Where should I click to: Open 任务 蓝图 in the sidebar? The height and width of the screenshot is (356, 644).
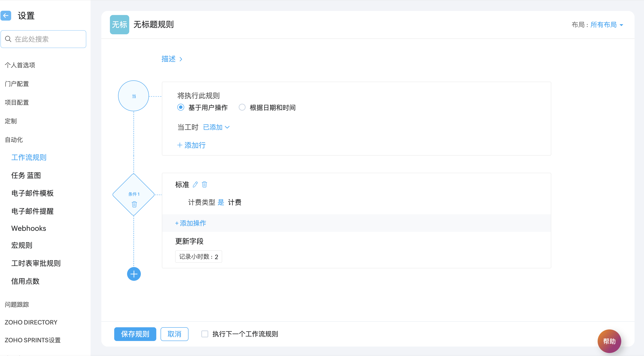[x=26, y=175]
